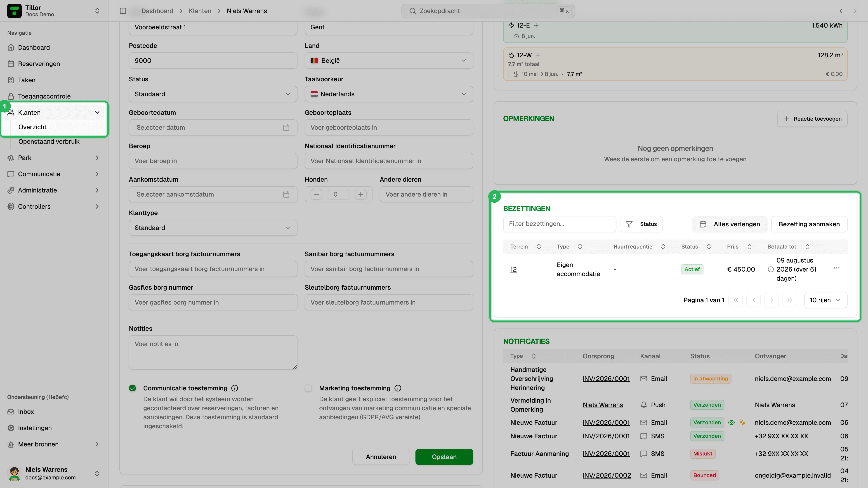Select Overzicht under Klanten
The height and width of the screenshot is (488, 868).
(32, 127)
